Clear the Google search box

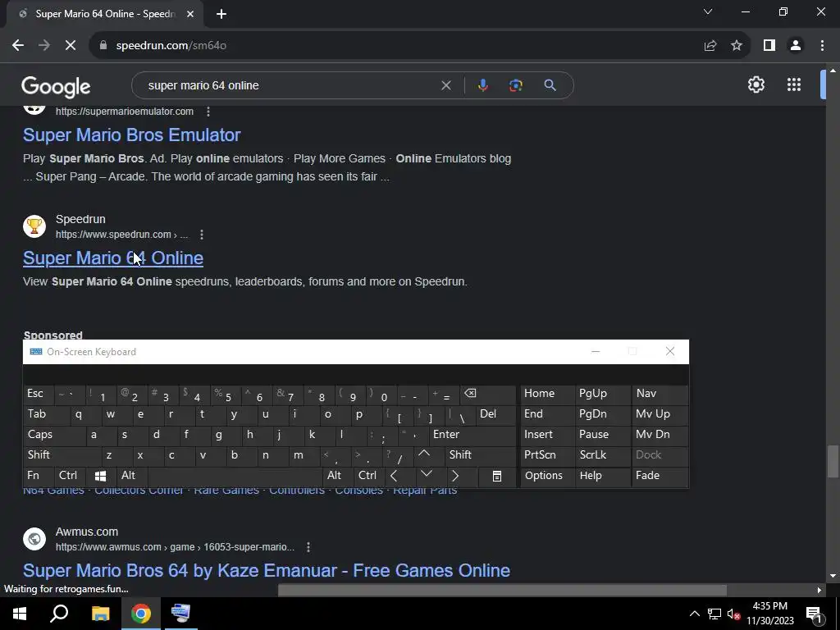pos(445,85)
